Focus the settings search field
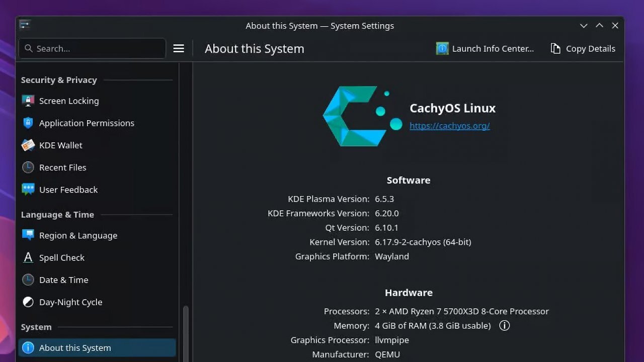The image size is (644, 362). coord(92,48)
